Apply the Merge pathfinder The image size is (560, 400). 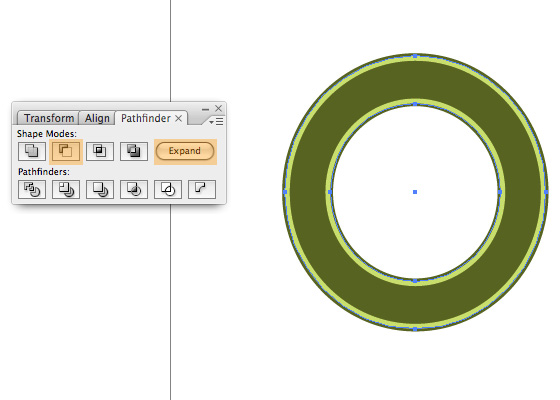pos(100,189)
